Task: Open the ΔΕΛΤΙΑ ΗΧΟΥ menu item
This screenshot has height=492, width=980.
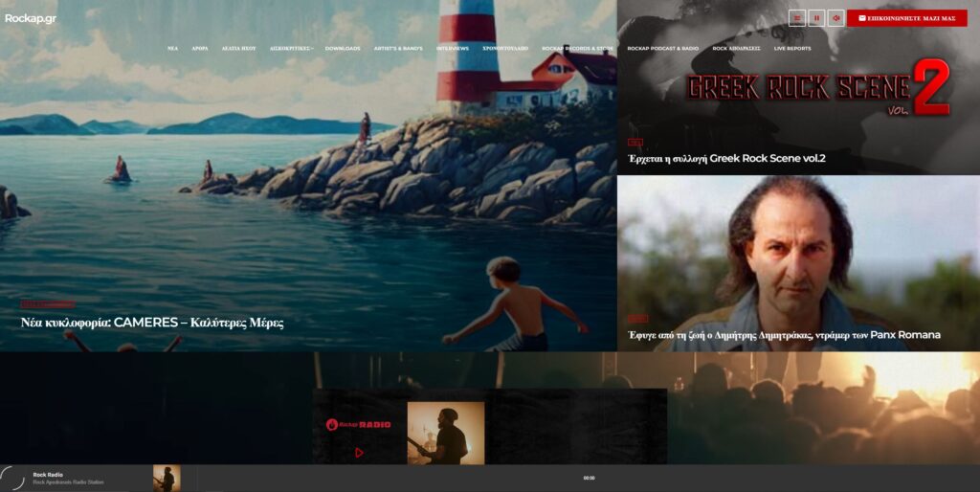Action: pyautogui.click(x=238, y=48)
